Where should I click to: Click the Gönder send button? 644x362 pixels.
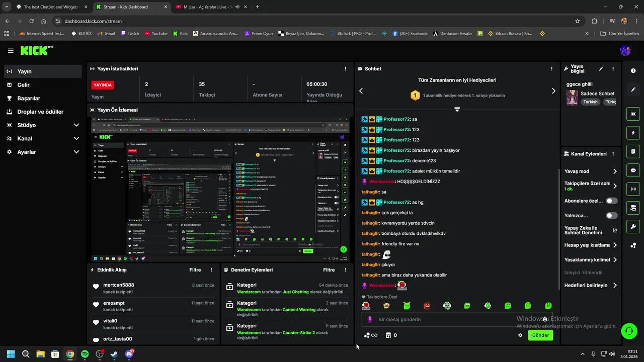[540, 335]
